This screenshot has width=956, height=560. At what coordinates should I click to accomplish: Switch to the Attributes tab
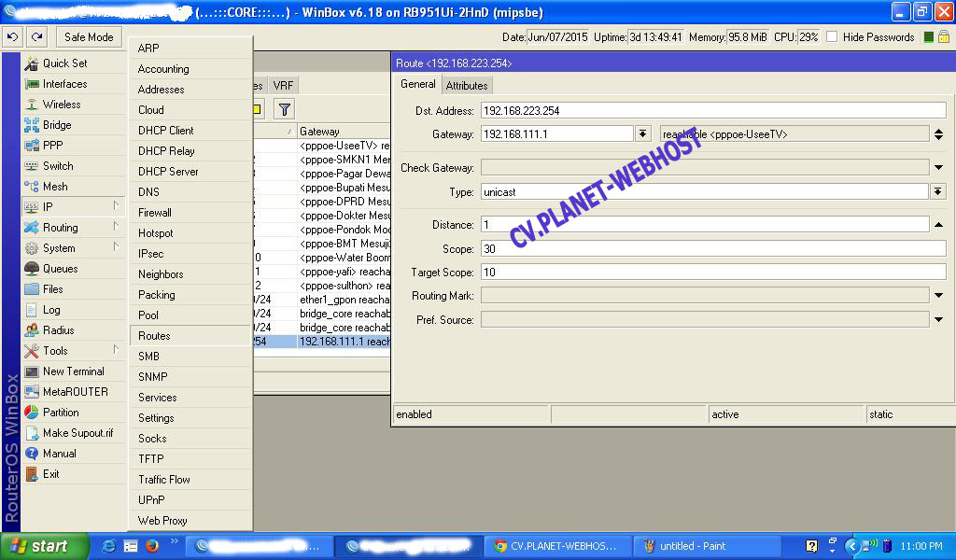pos(467,86)
